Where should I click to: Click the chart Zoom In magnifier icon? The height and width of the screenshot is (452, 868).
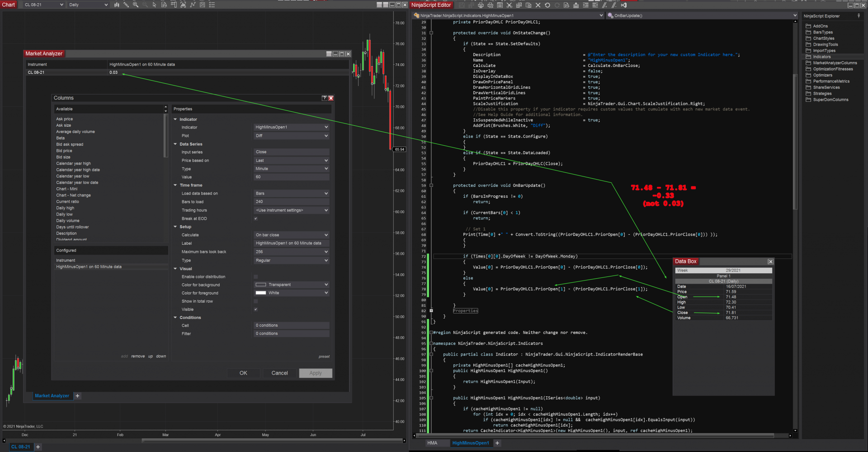click(x=136, y=5)
